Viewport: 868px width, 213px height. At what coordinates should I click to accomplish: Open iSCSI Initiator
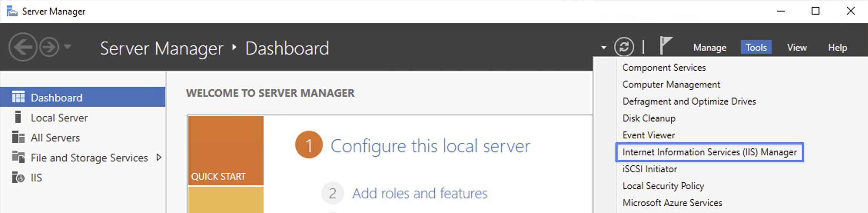coord(650,169)
